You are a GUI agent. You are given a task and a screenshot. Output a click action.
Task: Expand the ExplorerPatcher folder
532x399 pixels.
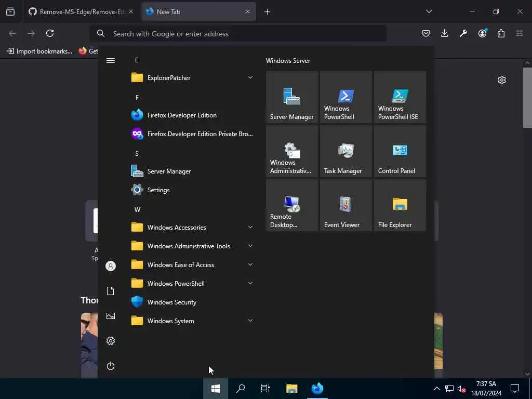pyautogui.click(x=192, y=78)
